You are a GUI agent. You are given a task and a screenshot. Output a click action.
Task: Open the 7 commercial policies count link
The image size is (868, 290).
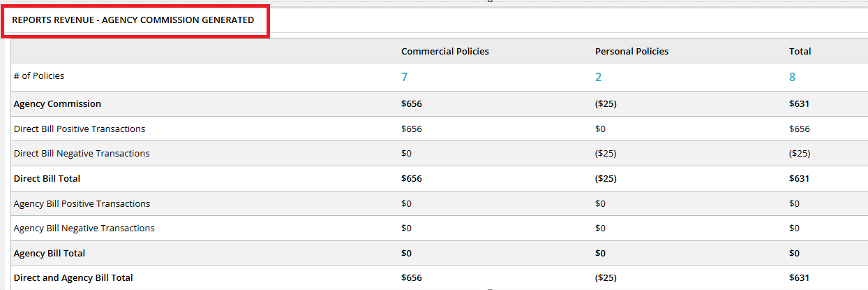(x=404, y=77)
